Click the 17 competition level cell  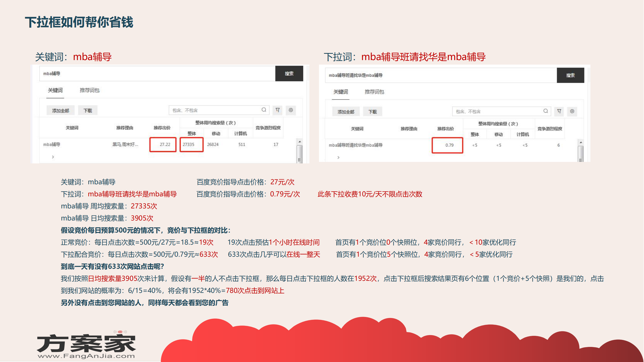pos(276,145)
